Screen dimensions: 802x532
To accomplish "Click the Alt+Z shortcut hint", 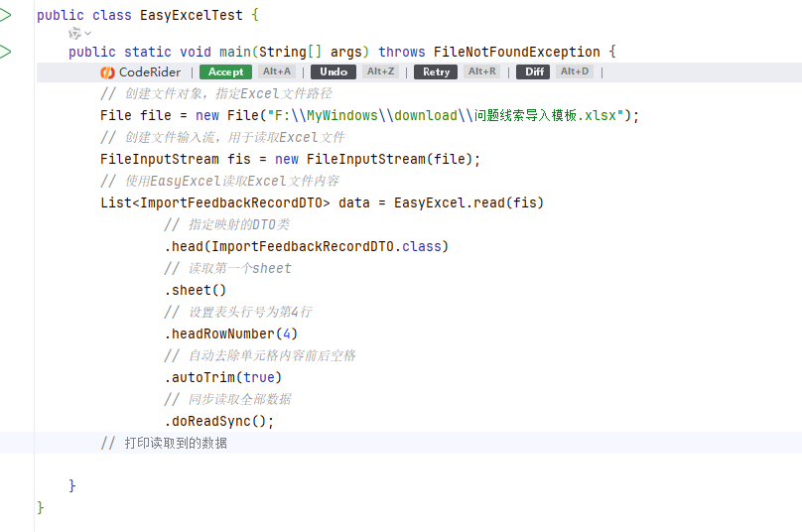I will (x=380, y=71).
